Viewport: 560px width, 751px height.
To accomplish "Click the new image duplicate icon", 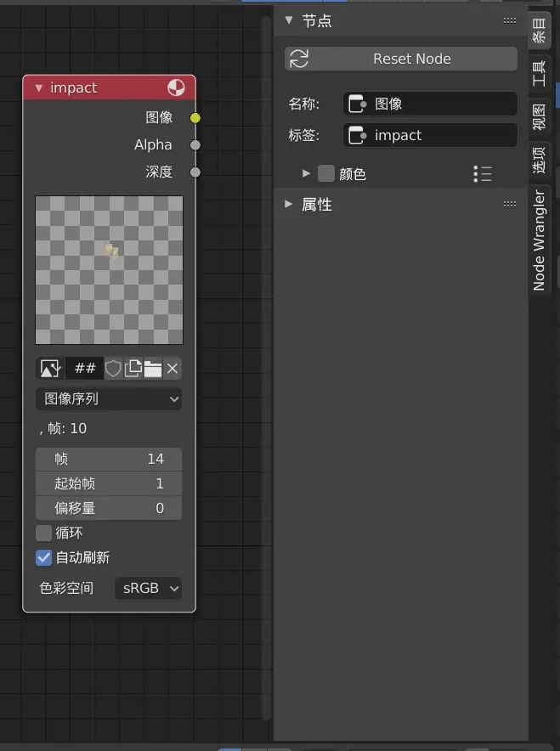I will (x=133, y=369).
